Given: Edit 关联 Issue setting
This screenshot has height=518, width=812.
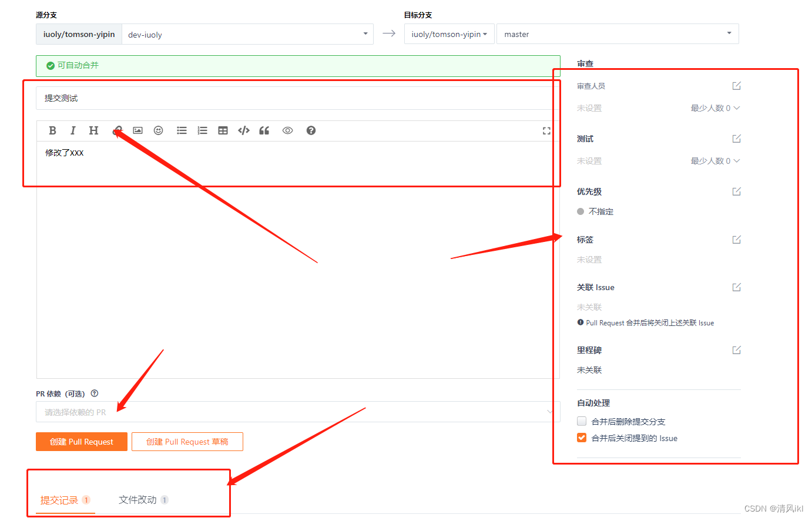Looking at the screenshot, I should click(x=737, y=287).
